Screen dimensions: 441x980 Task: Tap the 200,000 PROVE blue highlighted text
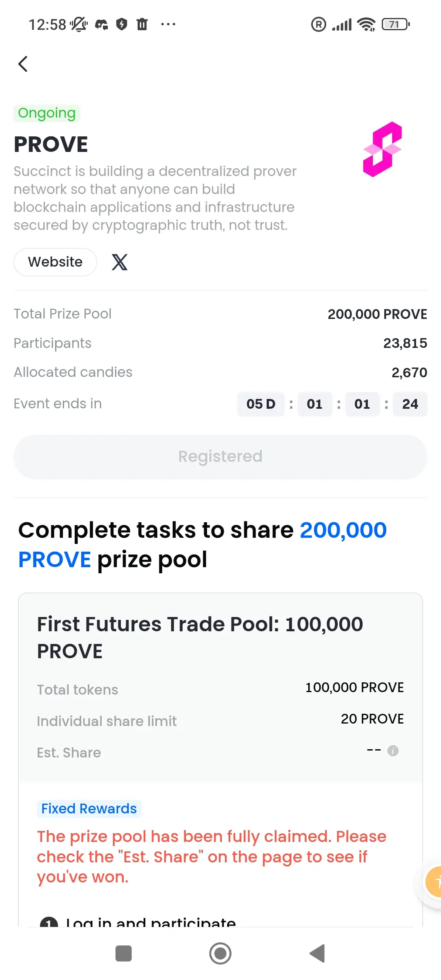pos(203,544)
